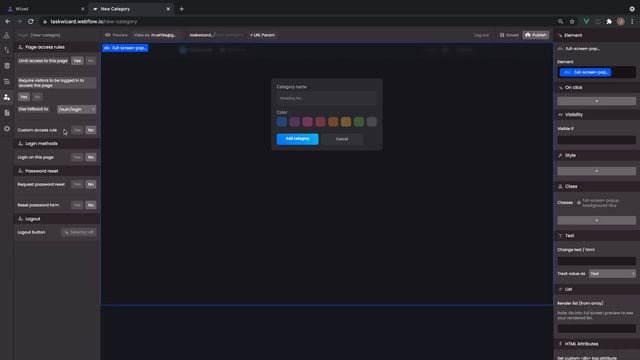Switch to the Wized browser tab
This screenshot has width=640, height=360.
[x=45, y=9]
